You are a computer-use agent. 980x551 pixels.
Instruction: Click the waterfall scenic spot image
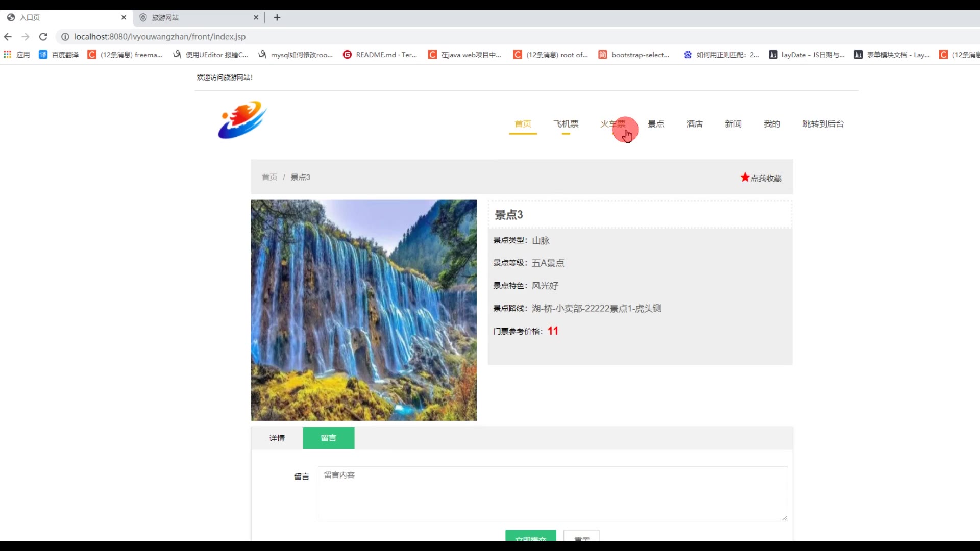coord(363,310)
